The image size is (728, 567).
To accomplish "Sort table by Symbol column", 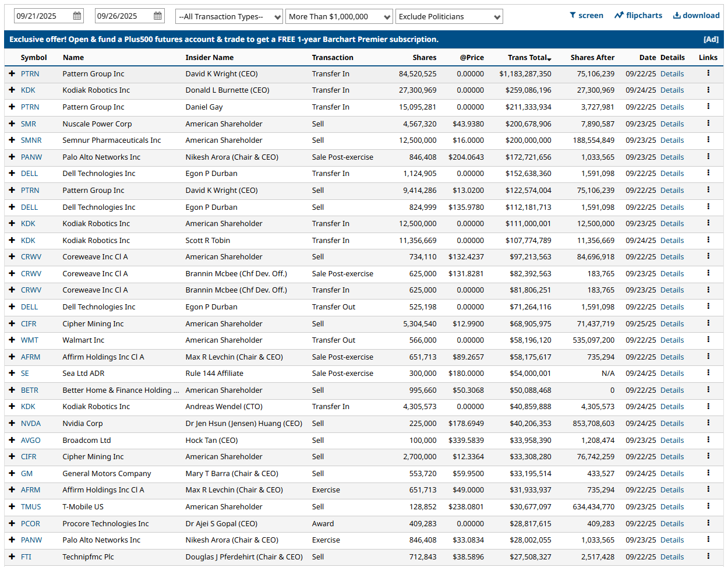I will [x=34, y=57].
